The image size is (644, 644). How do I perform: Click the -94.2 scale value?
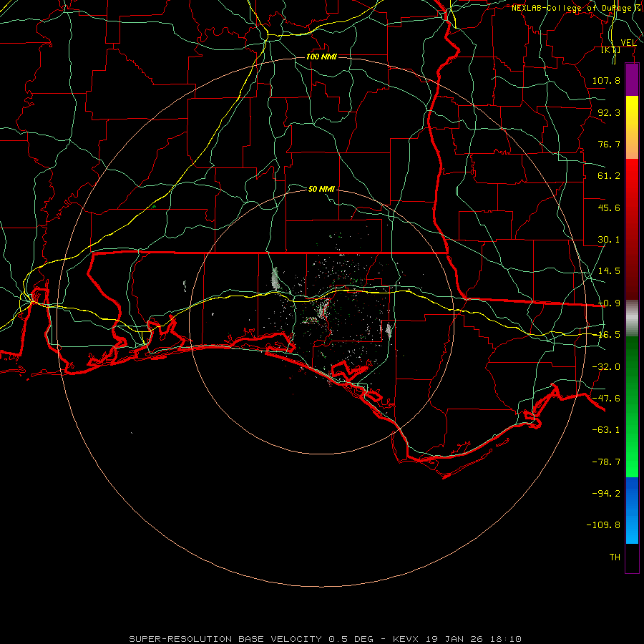[606, 493]
